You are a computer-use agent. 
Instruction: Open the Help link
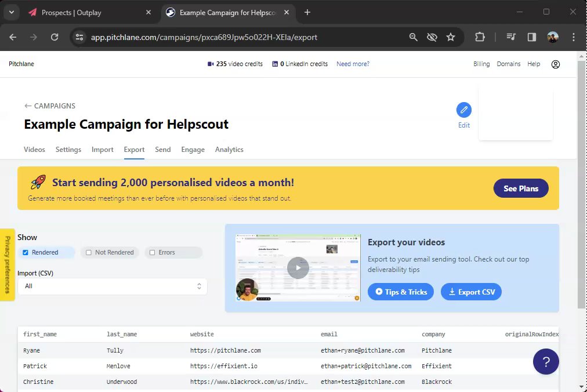pos(534,64)
